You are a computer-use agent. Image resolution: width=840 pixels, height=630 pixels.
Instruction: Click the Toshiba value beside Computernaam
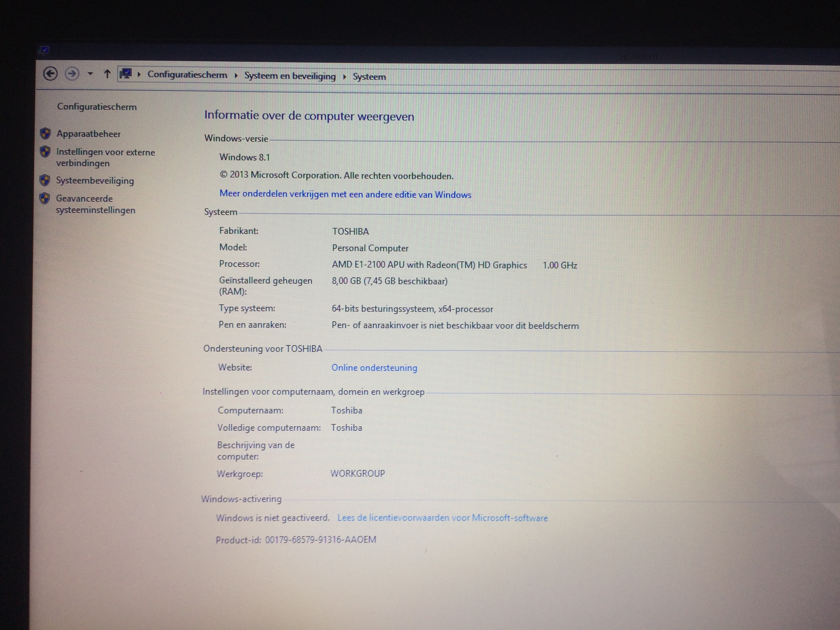coord(346,410)
